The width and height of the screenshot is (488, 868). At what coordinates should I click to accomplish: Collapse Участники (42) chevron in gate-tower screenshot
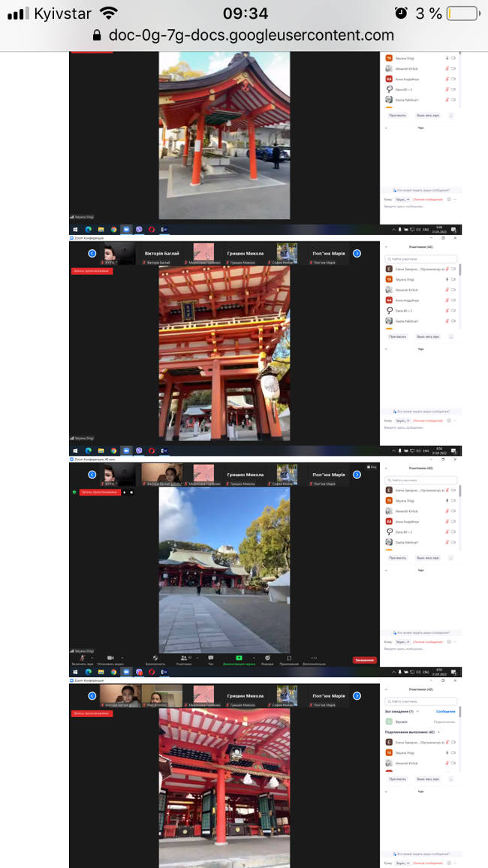pos(386,247)
